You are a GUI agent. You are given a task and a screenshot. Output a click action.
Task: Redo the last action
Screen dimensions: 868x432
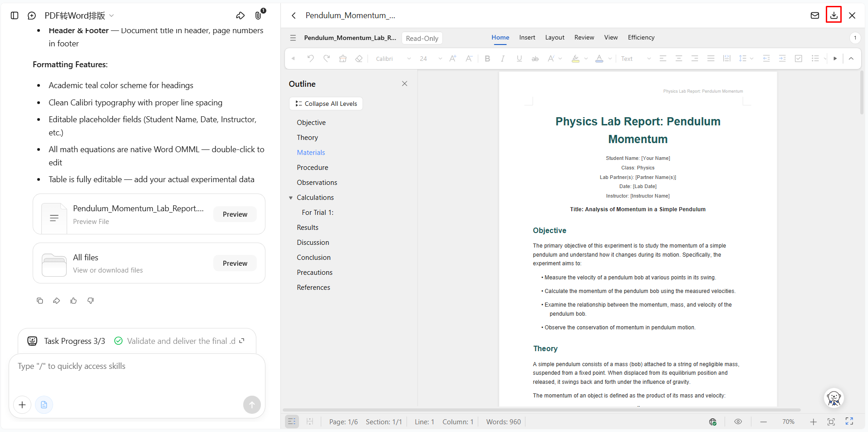327,59
